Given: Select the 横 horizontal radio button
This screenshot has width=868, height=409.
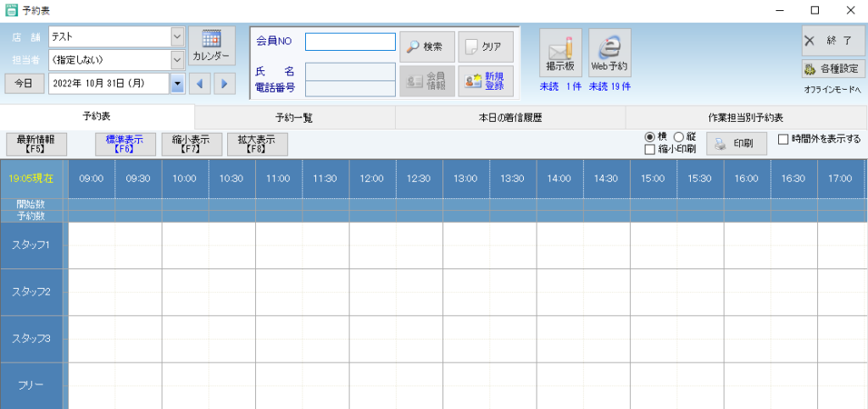Looking at the screenshot, I should coord(650,137).
